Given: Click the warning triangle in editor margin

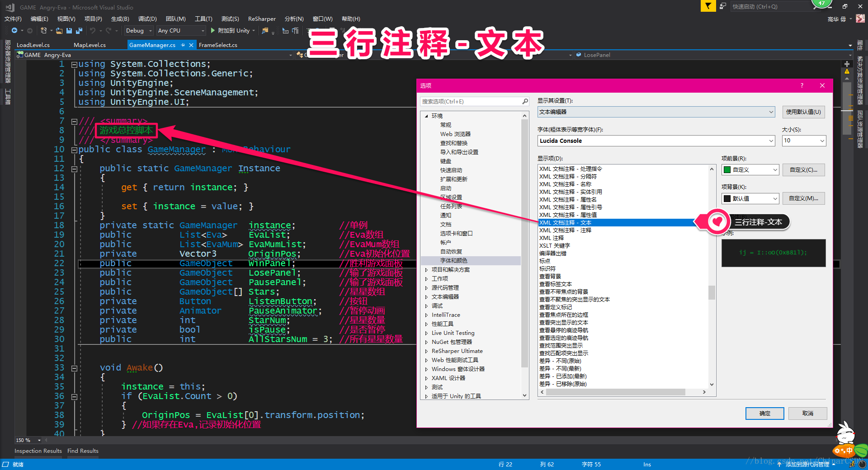Looking at the screenshot, I should tap(847, 71).
